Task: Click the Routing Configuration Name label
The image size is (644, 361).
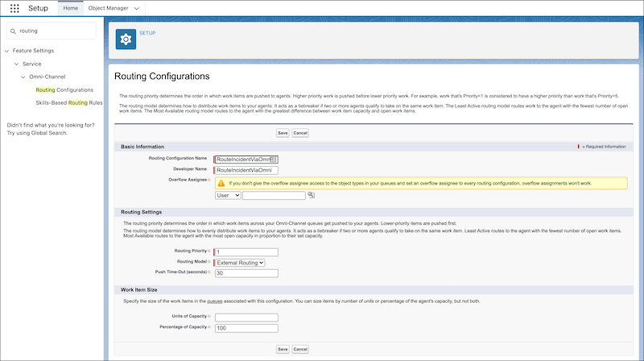Action: tap(177, 158)
